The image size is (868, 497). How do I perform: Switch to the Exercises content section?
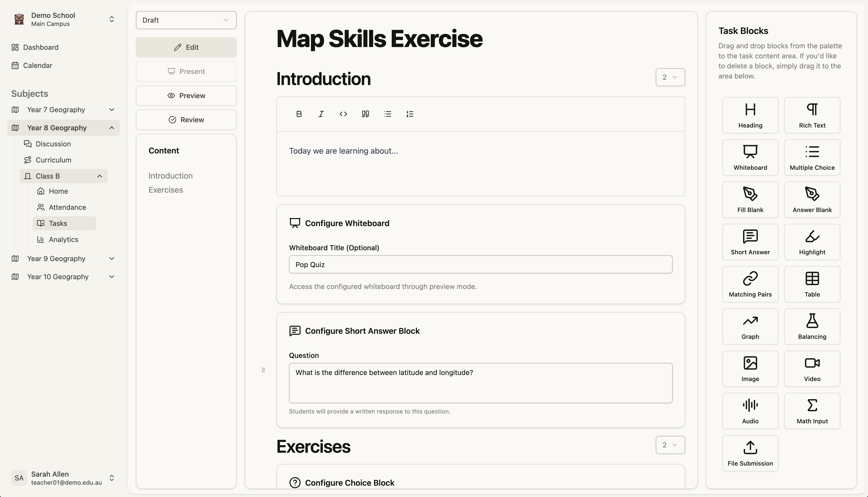coord(166,190)
